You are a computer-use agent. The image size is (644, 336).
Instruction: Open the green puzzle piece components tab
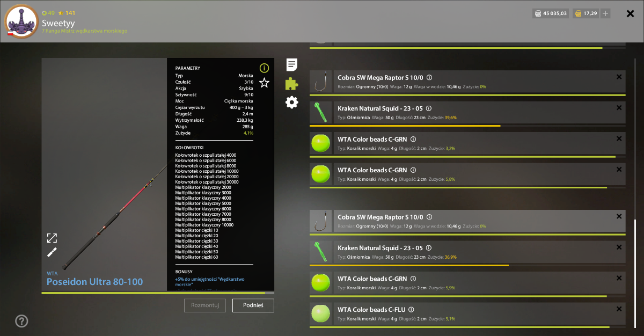pos(292,83)
